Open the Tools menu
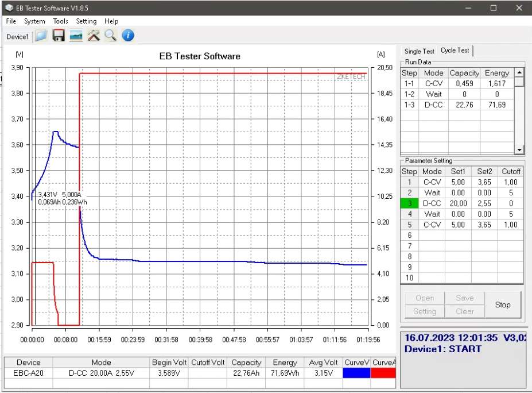Image resolution: width=532 pixels, height=393 pixels. (x=60, y=21)
